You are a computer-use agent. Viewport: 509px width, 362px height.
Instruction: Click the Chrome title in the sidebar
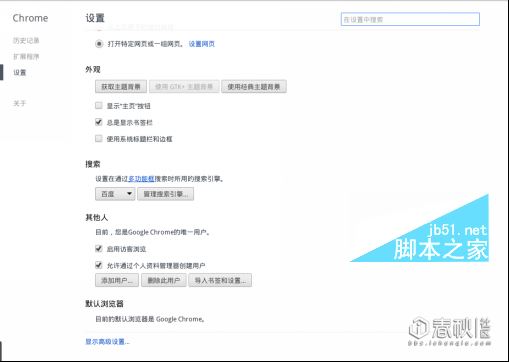30,18
